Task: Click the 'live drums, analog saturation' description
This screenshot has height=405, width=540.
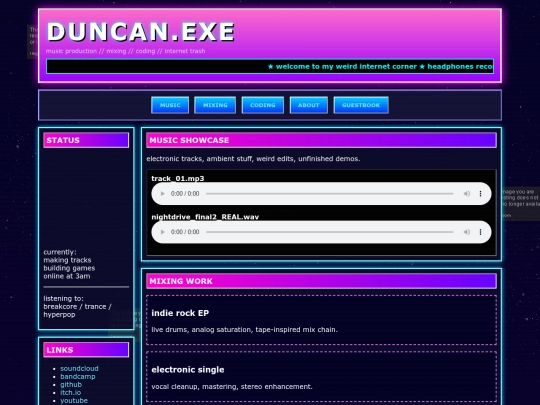Action: pos(245,330)
